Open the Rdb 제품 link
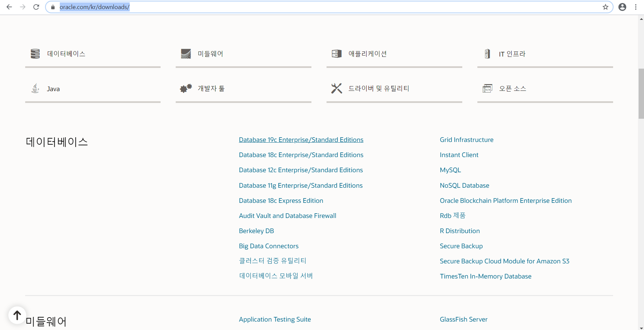This screenshot has width=644, height=330. pyautogui.click(x=453, y=216)
